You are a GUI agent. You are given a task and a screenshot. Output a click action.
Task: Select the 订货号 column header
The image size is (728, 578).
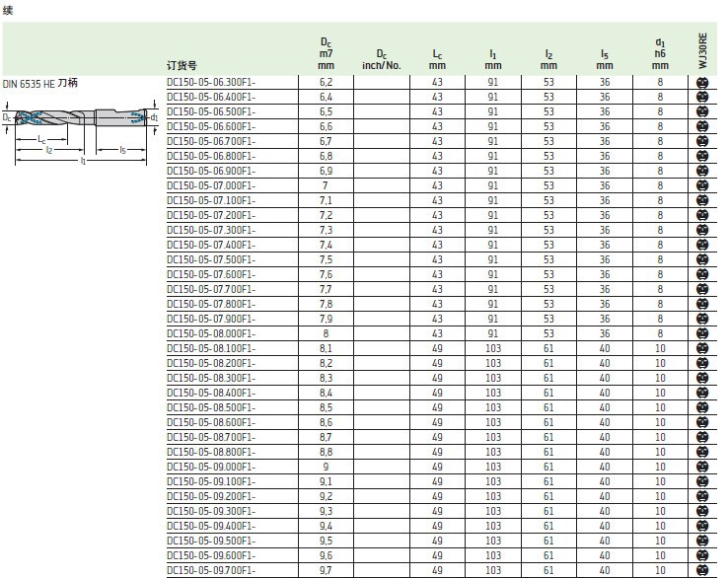pos(183,65)
